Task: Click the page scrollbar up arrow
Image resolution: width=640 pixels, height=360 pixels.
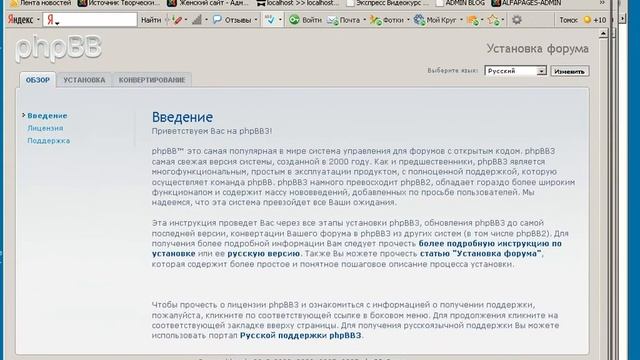Action: coord(603,34)
